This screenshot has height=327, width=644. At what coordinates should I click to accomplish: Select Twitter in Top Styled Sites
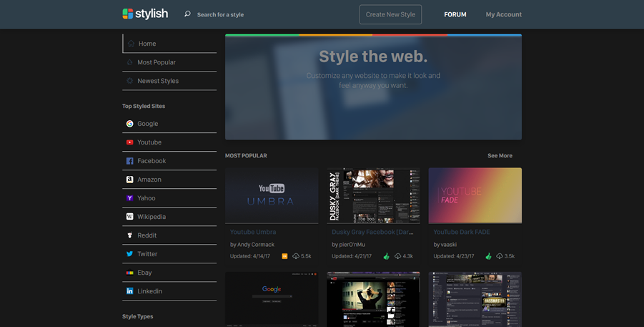(x=169, y=254)
